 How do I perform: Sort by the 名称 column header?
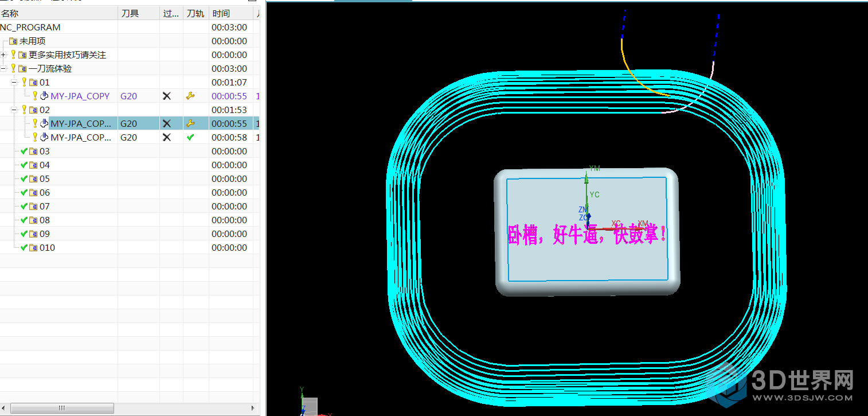click(58, 13)
